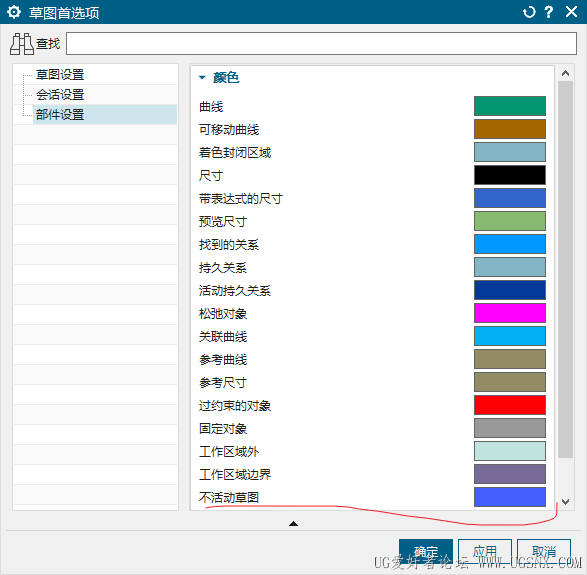The width and height of the screenshot is (587, 575).
Task: Click the scrollbar up arrow
Action: click(x=565, y=73)
